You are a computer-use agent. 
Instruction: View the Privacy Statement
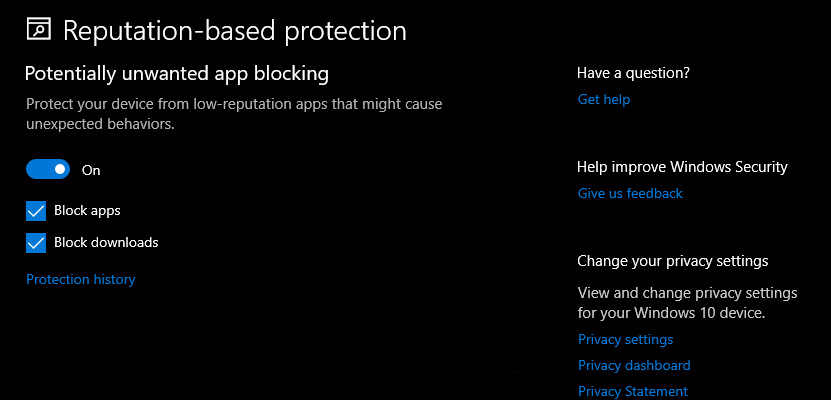tap(633, 392)
